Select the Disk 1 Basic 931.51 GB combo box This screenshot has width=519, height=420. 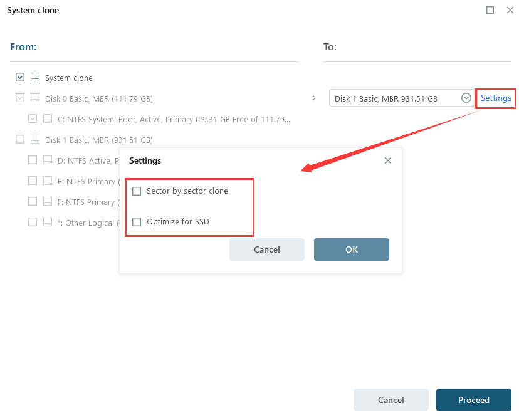[x=395, y=98]
